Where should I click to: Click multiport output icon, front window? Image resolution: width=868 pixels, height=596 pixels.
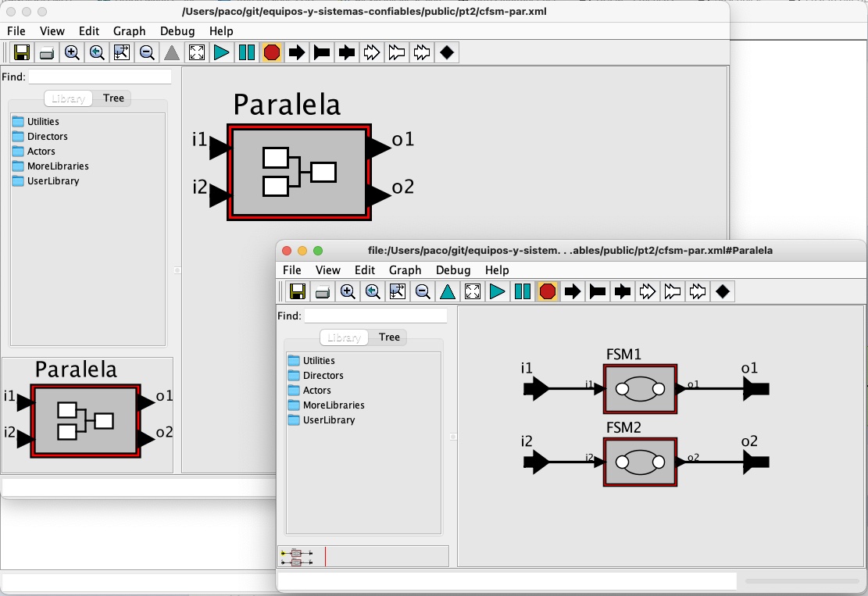pos(672,291)
